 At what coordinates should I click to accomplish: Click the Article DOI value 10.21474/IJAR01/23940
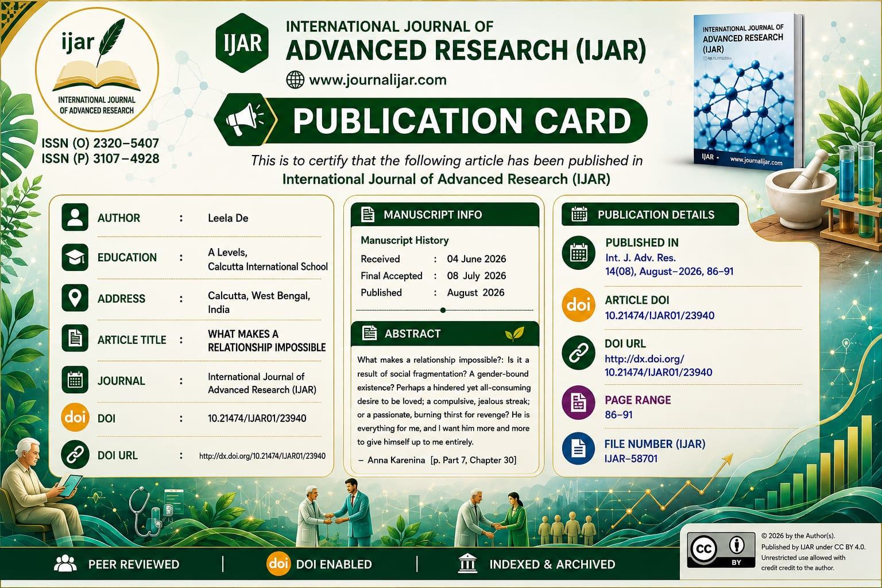pyautogui.click(x=660, y=315)
